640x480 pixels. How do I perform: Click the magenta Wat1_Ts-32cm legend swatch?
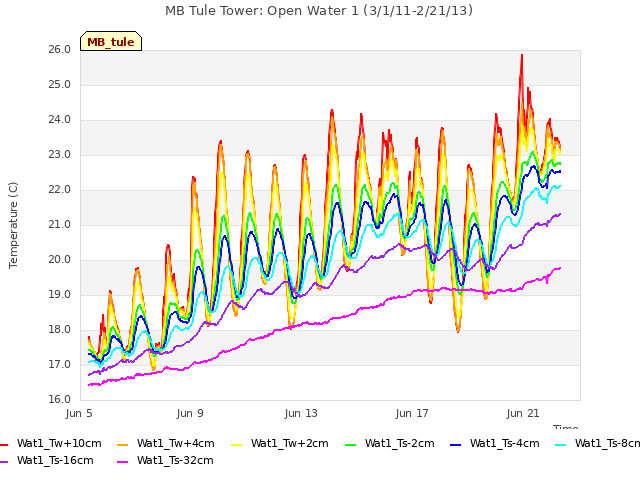coord(122,462)
